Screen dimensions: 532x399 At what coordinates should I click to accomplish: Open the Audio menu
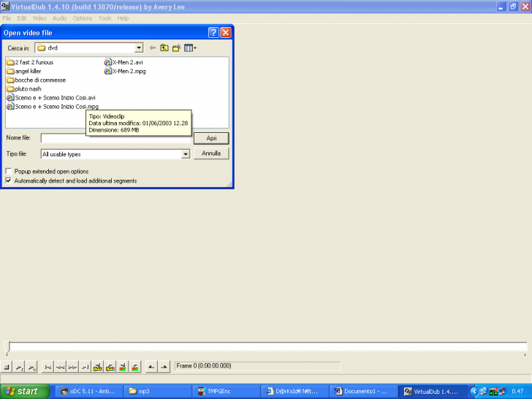(59, 18)
